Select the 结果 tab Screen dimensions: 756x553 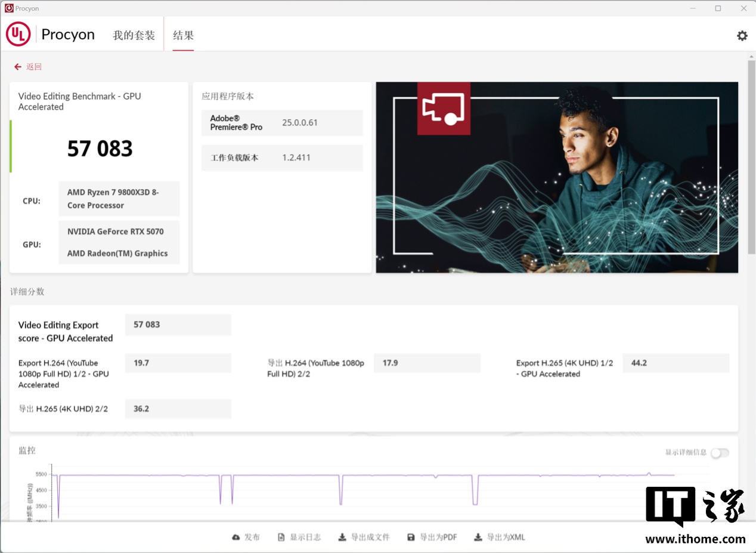(x=183, y=35)
